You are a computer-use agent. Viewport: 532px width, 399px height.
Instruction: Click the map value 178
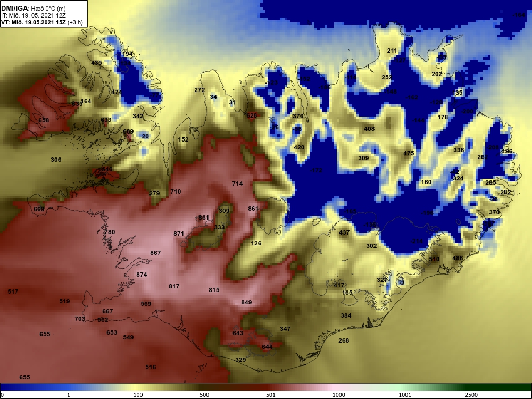(443, 117)
